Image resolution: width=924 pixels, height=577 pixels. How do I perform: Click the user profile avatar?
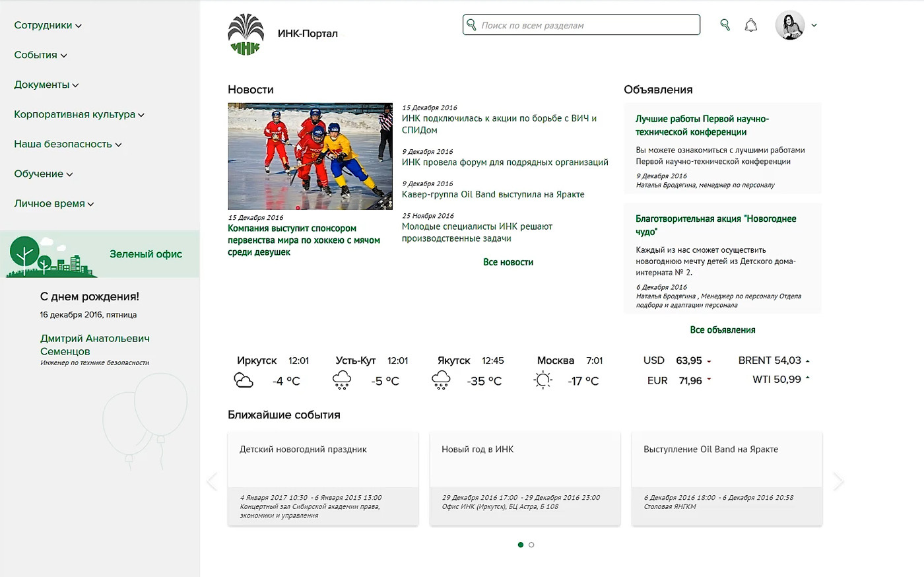(x=789, y=25)
